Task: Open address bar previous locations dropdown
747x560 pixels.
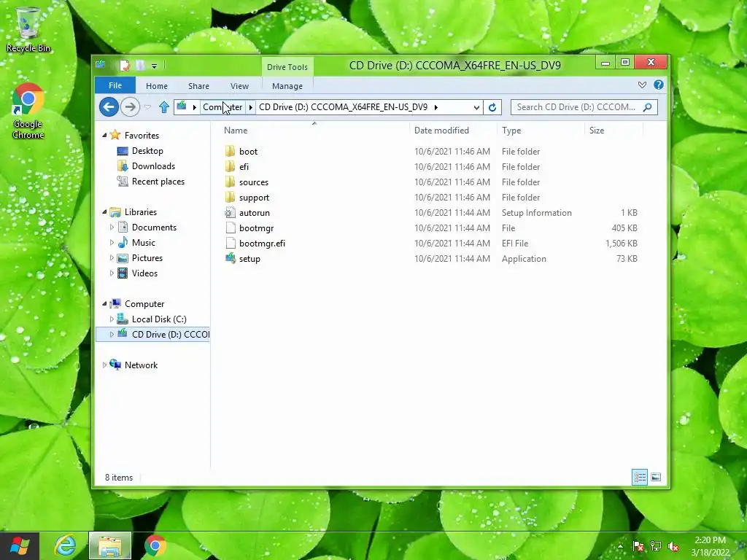Action: click(476, 108)
